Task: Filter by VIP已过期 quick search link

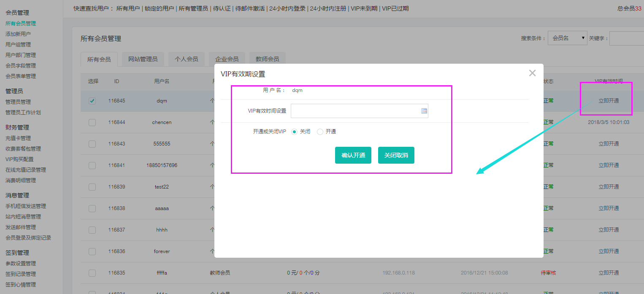Action: [395, 8]
